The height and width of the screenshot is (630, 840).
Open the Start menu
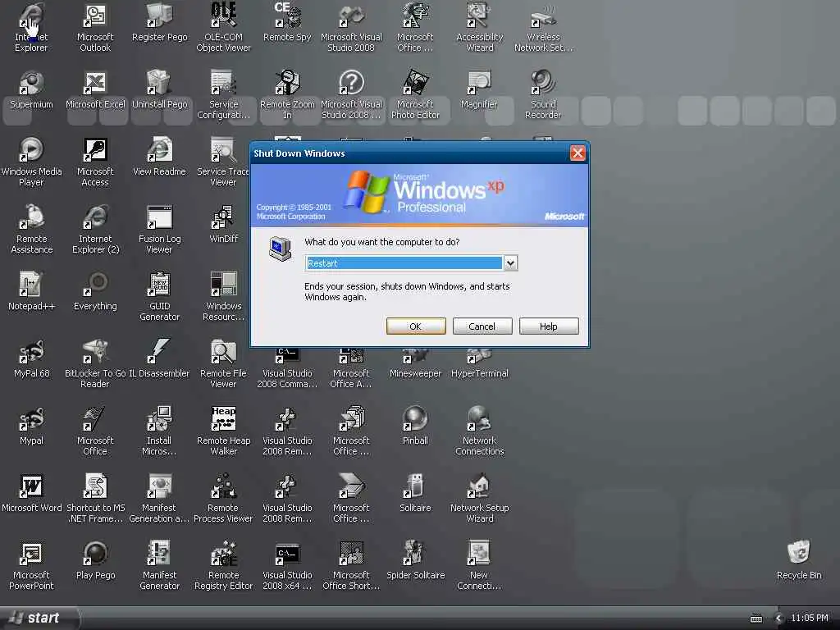pos(39,619)
